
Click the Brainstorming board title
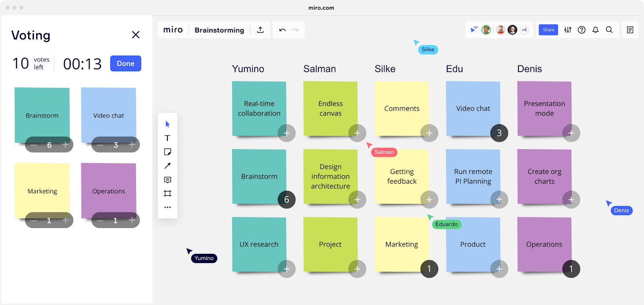point(219,30)
